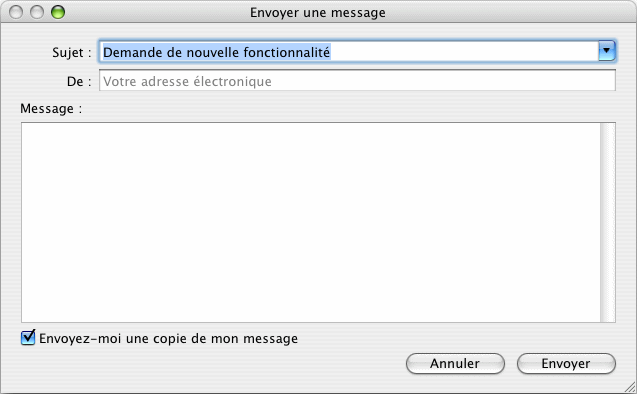Click blank space after the Sujet text
637x394 pixels.
(x=463, y=52)
